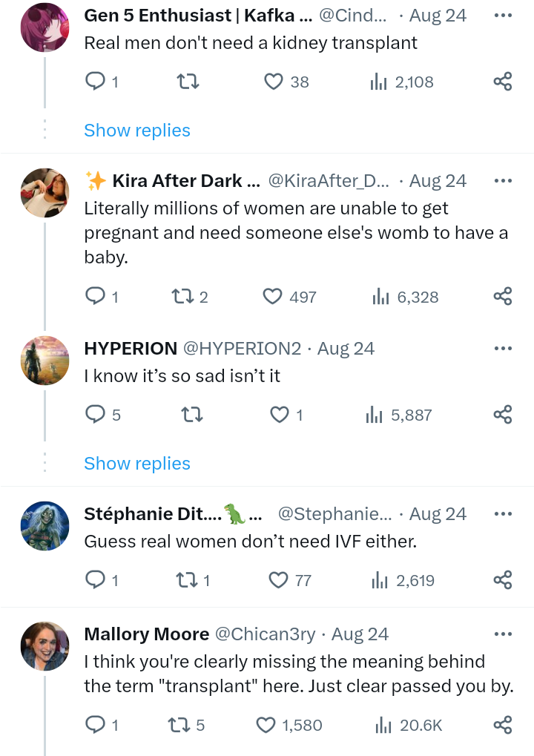The image size is (534, 756).
Task: Open more options on Gen 5 Enthusiast tweet
Action: (x=503, y=16)
